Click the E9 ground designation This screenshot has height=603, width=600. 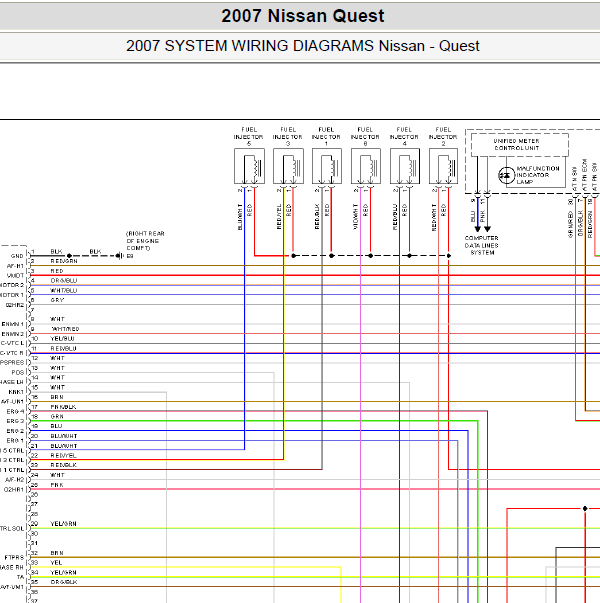[x=130, y=256]
